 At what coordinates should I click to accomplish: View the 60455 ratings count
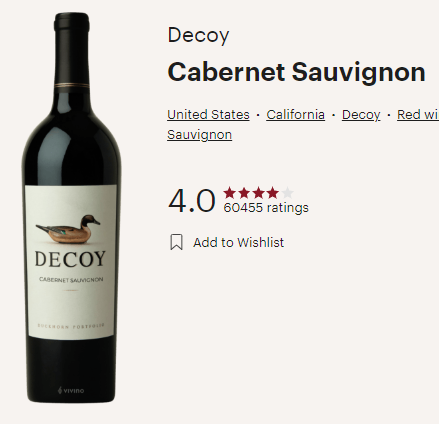coord(266,208)
